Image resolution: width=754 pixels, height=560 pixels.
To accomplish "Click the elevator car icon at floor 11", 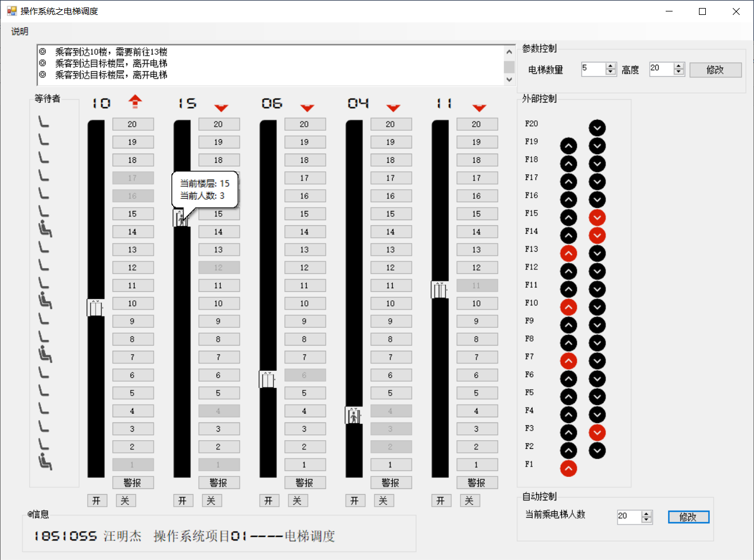I will [439, 291].
